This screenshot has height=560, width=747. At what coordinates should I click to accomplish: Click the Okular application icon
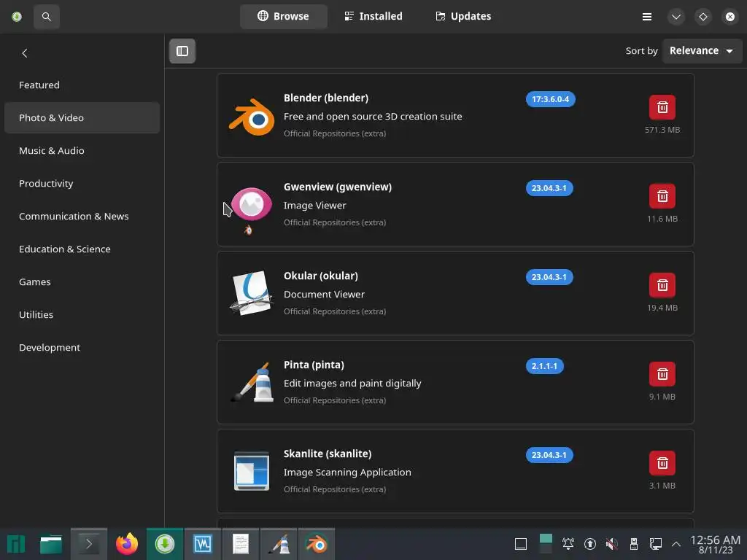click(252, 293)
